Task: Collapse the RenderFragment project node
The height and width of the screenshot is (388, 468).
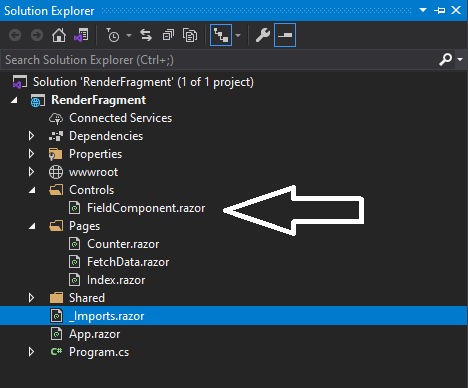Action: coord(14,100)
